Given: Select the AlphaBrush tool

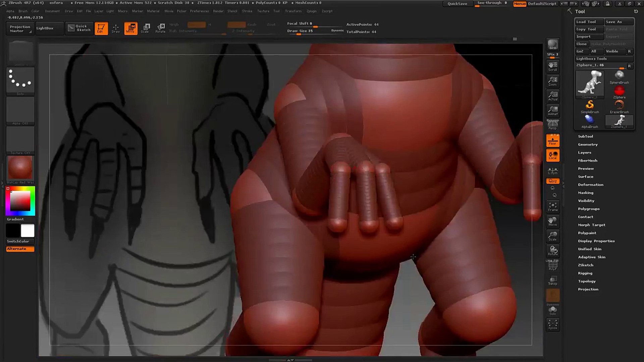Looking at the screenshot, I should point(590,122).
